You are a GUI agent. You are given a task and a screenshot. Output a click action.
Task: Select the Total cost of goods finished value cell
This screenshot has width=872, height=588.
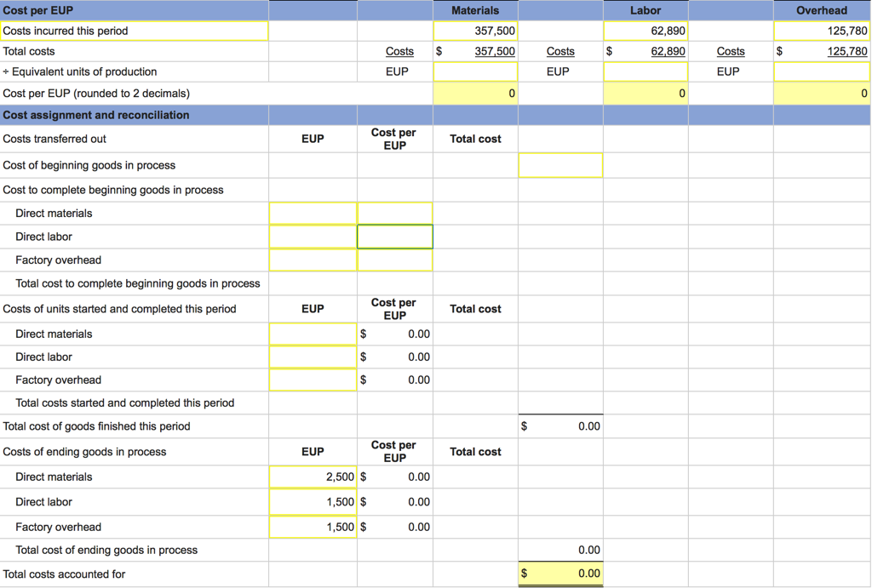pyautogui.click(x=559, y=425)
